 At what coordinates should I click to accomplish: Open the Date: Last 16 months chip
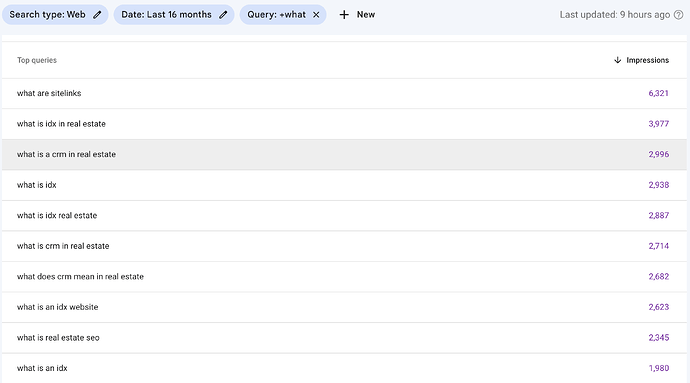[174, 15]
